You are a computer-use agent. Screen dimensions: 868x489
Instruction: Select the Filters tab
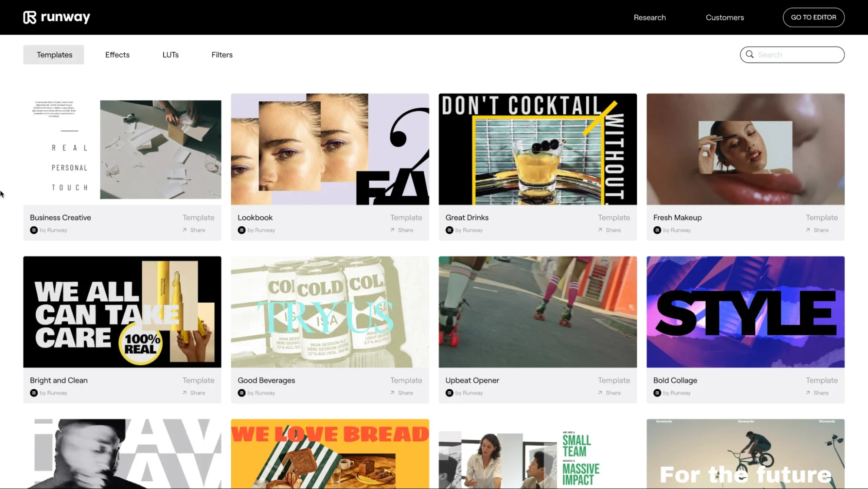[x=222, y=55]
